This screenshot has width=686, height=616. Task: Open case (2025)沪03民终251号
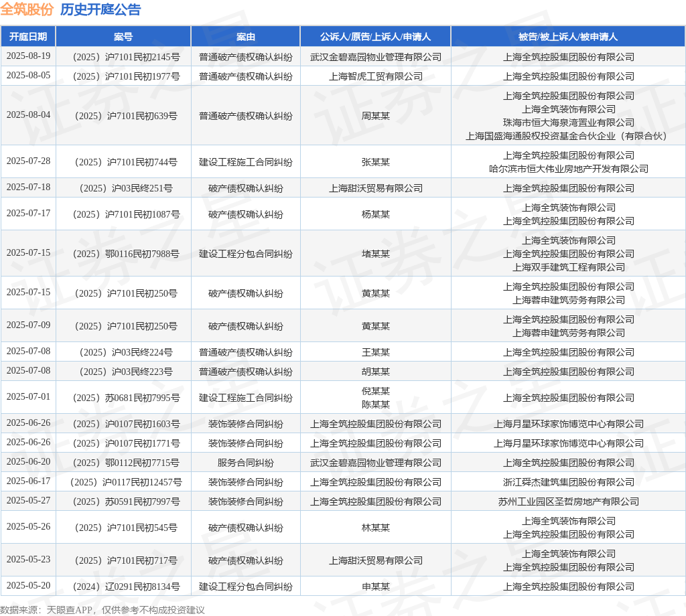[x=123, y=188]
